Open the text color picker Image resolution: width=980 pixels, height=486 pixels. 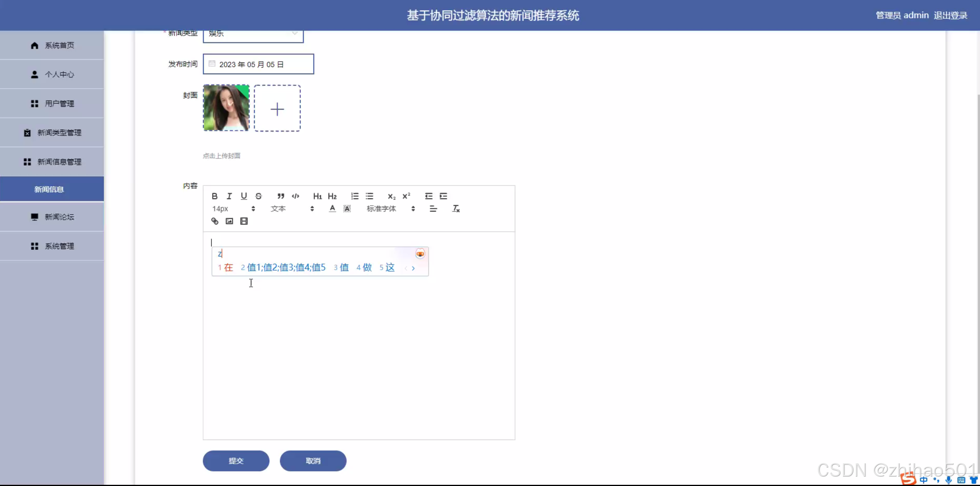coord(332,209)
